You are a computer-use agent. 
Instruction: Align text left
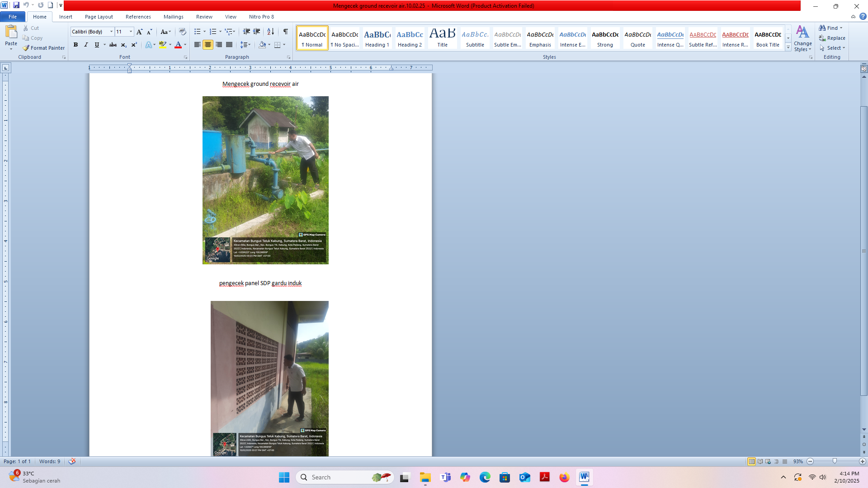click(197, 45)
